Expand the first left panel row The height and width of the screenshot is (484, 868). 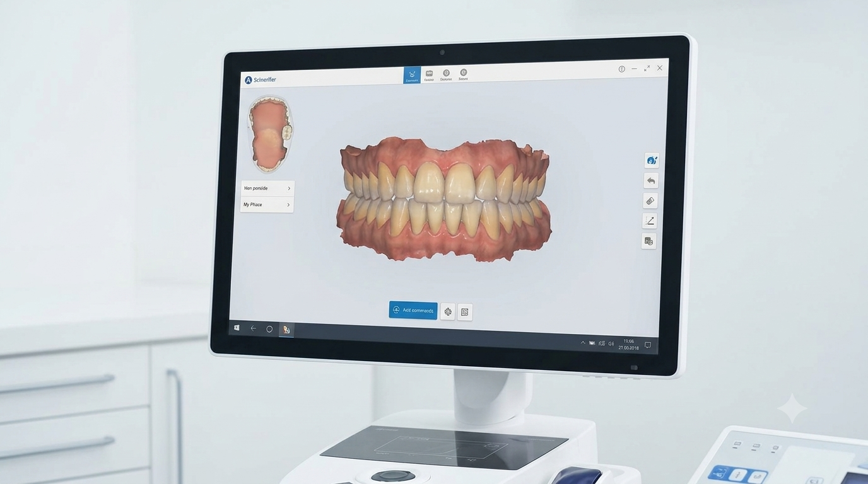point(267,188)
